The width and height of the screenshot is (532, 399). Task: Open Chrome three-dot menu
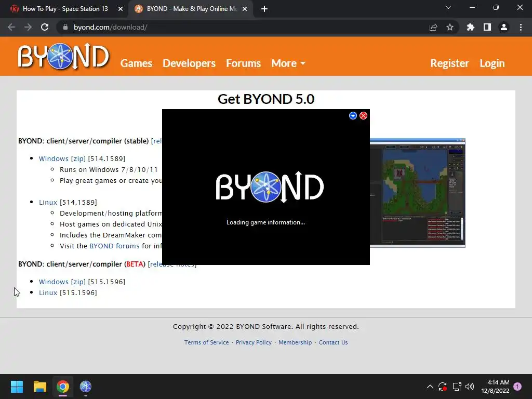tap(521, 27)
